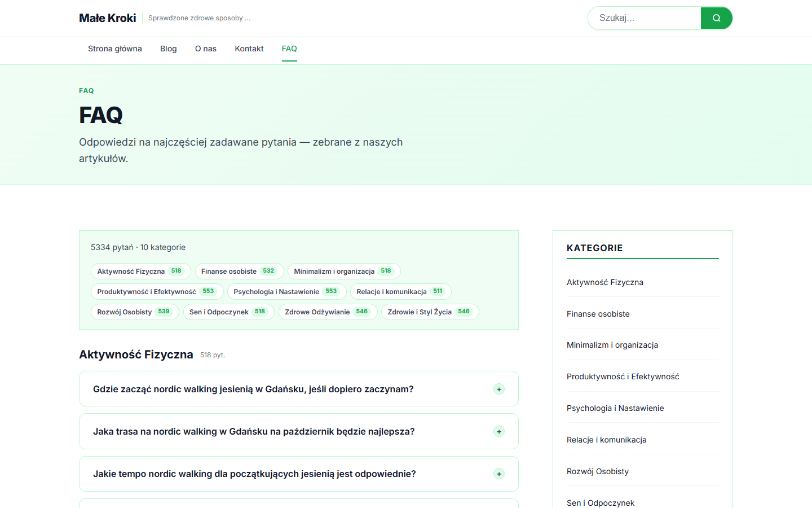Image resolution: width=812 pixels, height=508 pixels.
Task: Open Rozwój Osobisty in the sidebar
Action: point(598,471)
